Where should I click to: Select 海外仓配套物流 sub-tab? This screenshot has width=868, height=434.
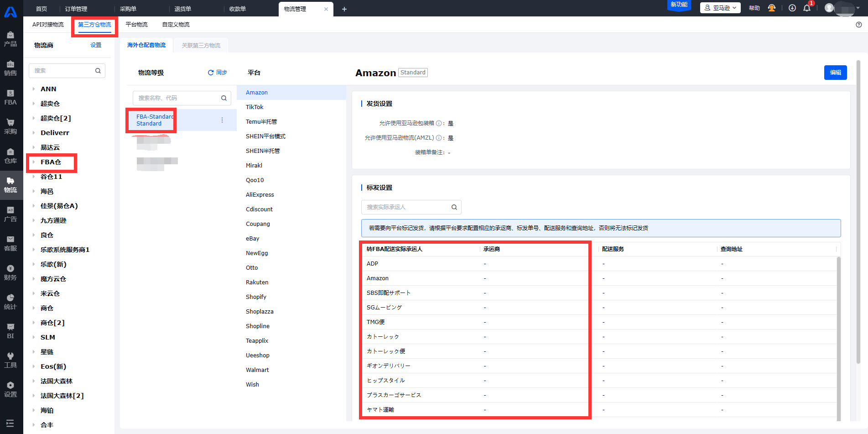[146, 45]
